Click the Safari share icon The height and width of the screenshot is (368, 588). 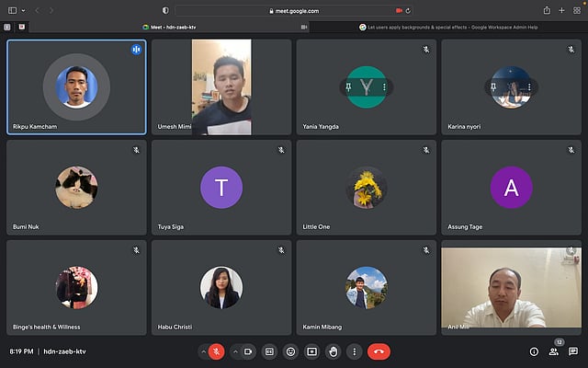(547, 10)
